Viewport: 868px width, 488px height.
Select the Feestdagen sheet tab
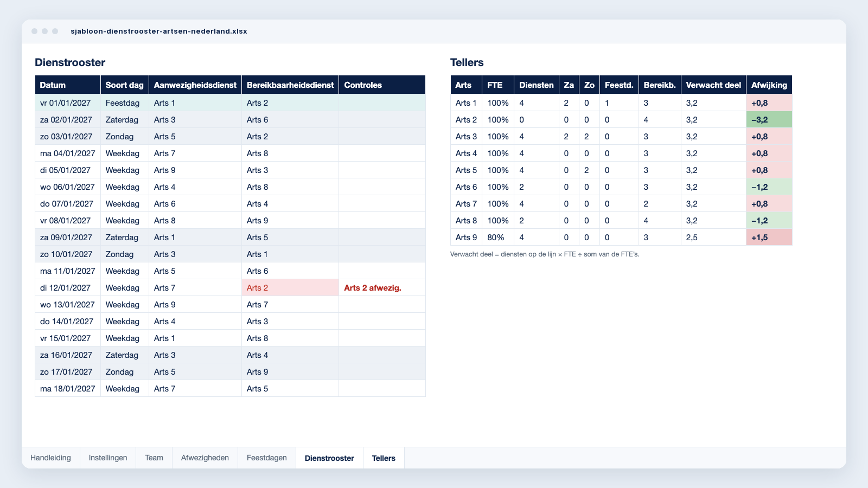[267, 458]
